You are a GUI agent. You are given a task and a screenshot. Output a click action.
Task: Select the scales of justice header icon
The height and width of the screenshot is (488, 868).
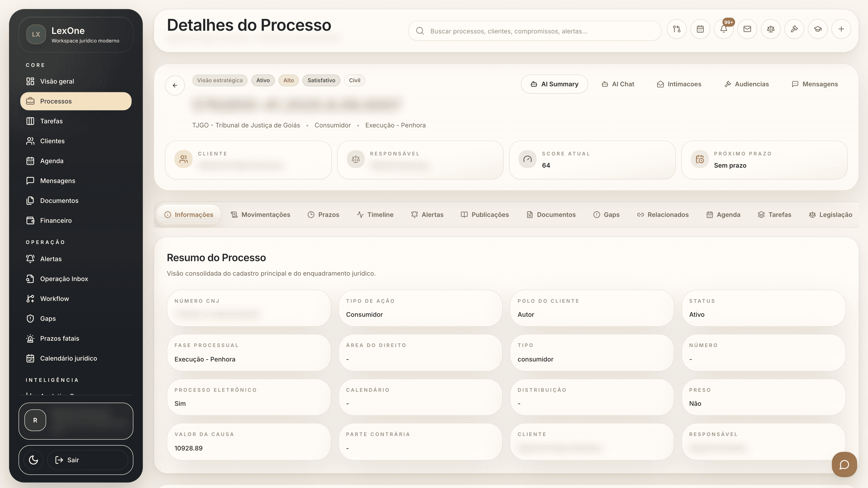point(771,29)
